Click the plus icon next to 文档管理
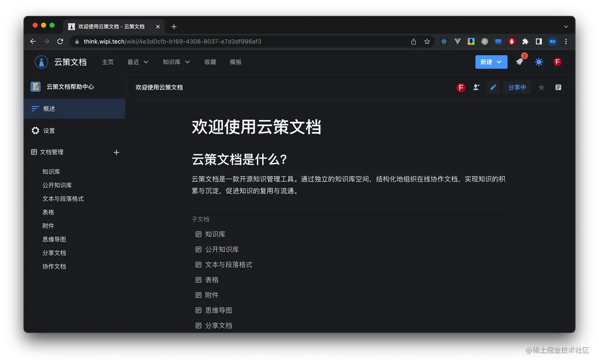The width and height of the screenshot is (599, 364). [116, 152]
